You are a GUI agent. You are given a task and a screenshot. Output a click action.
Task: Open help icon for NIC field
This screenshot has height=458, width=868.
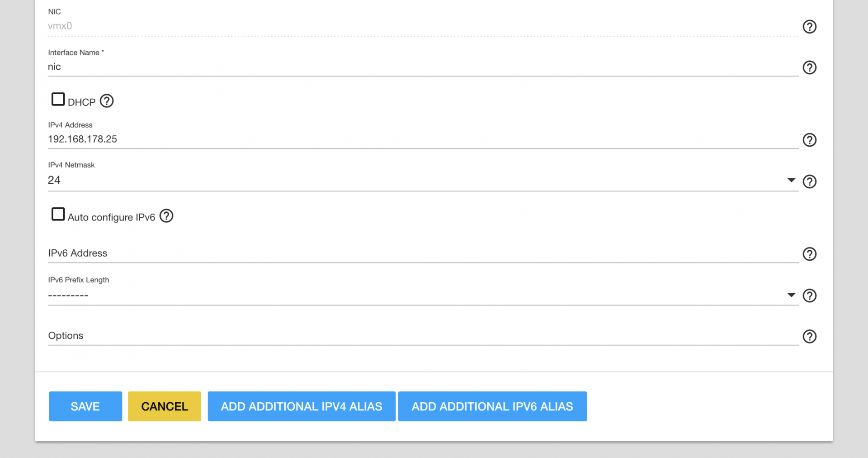pos(809,27)
